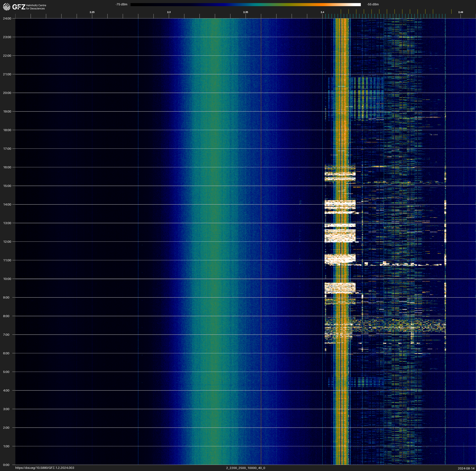The image size is (476, 471).
Task: Click the 2_2200_2500_10000_40_0 filename text
Action: (x=245, y=468)
